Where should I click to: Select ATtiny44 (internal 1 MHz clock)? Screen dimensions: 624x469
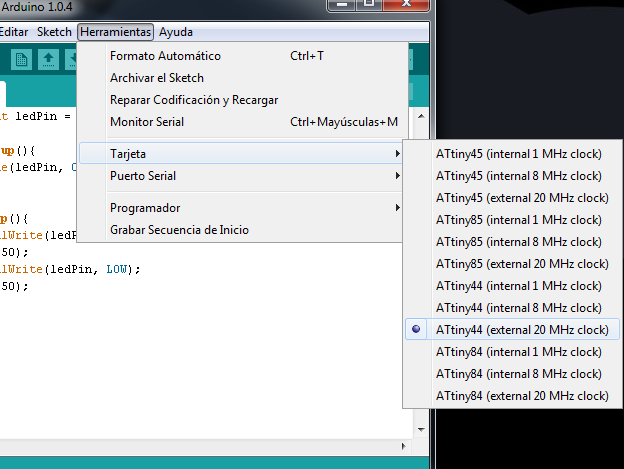pyautogui.click(x=513, y=286)
